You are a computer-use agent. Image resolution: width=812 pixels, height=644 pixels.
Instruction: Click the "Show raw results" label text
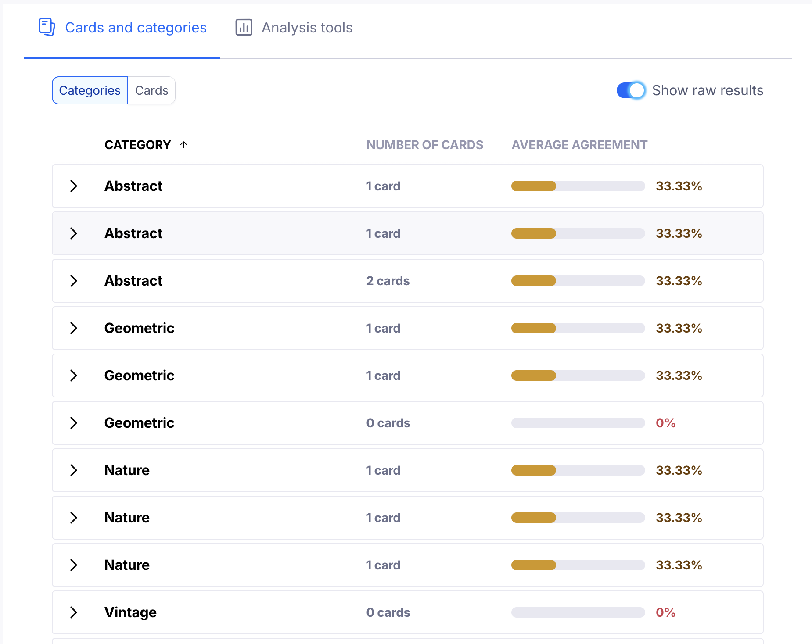[708, 90]
